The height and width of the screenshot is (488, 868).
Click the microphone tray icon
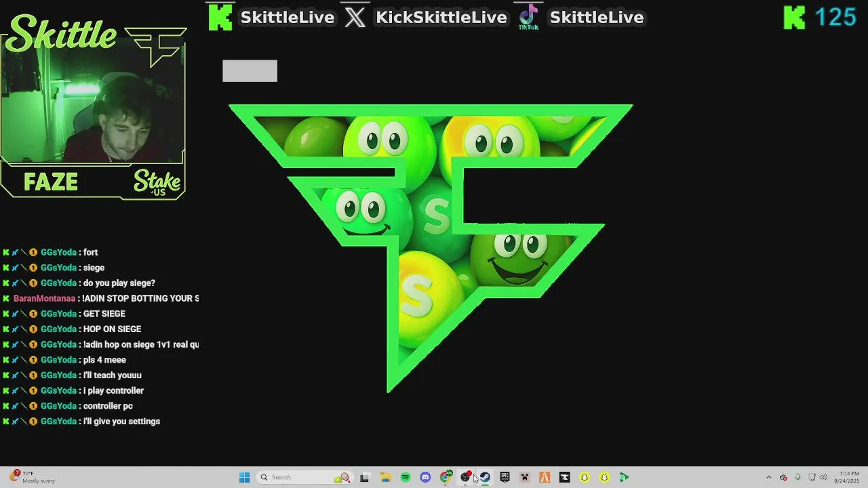797,477
